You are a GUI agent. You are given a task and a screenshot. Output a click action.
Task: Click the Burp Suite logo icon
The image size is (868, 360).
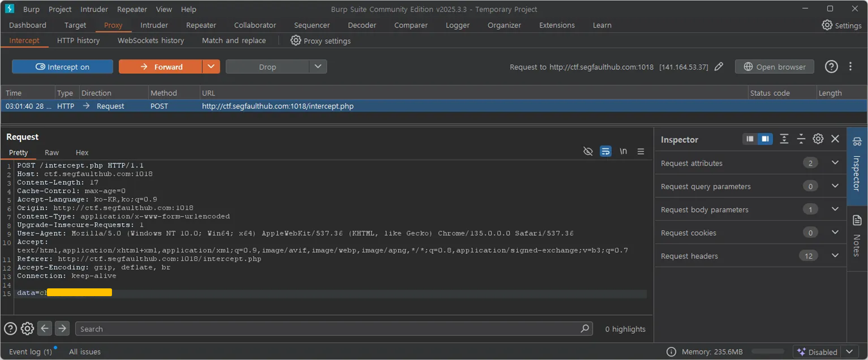coord(10,9)
